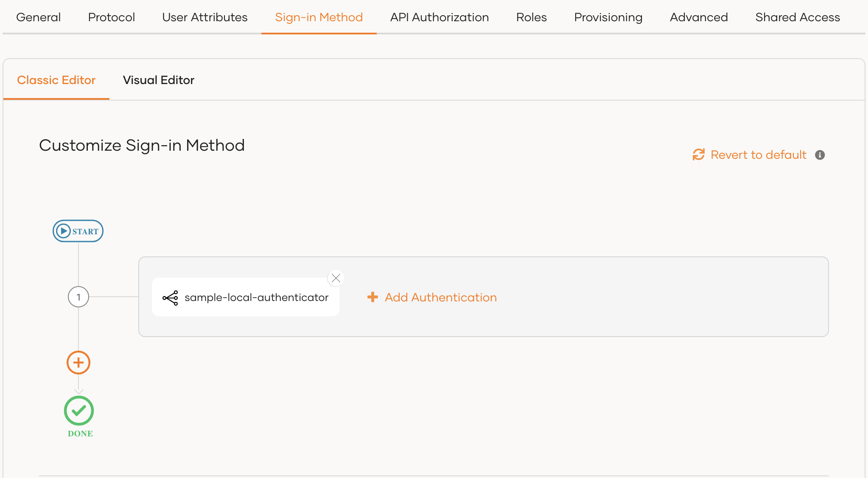Image resolution: width=868 pixels, height=478 pixels.
Task: Click the Revert to default link
Action: click(x=758, y=155)
